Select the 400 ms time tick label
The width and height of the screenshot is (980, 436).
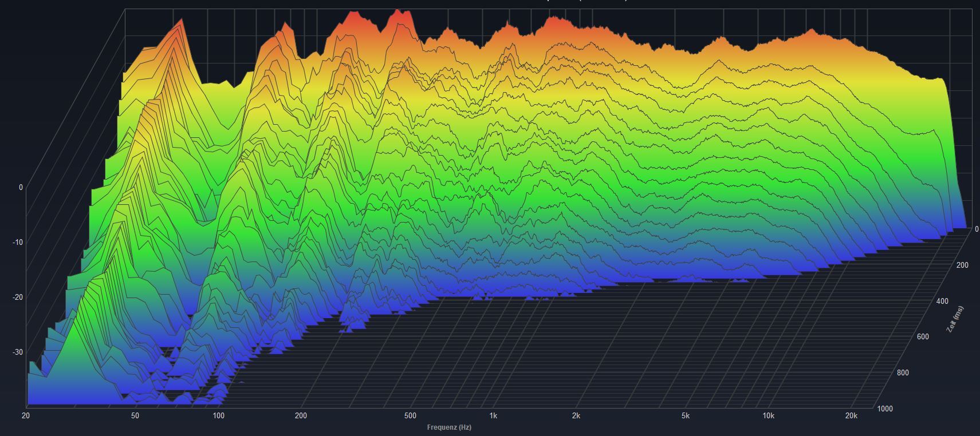(942, 301)
